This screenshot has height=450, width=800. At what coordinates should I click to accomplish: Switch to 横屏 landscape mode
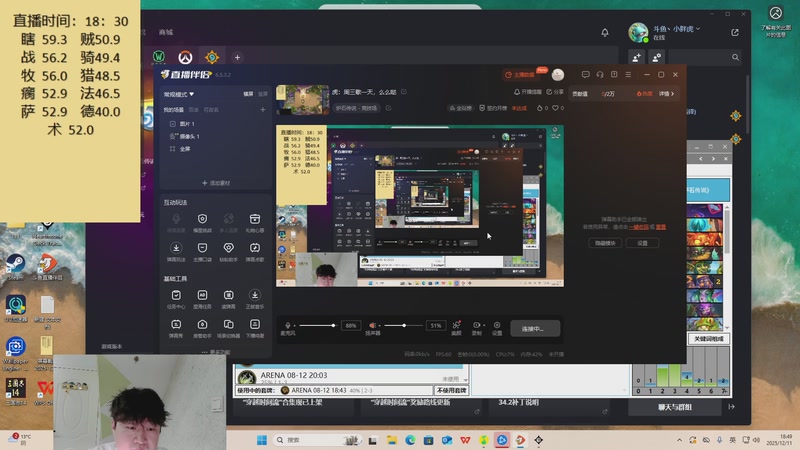(248, 94)
